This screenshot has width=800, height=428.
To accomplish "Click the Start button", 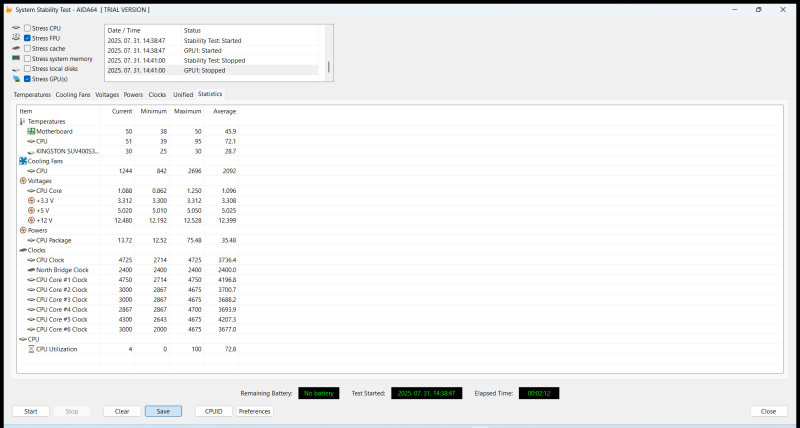I will (31, 411).
